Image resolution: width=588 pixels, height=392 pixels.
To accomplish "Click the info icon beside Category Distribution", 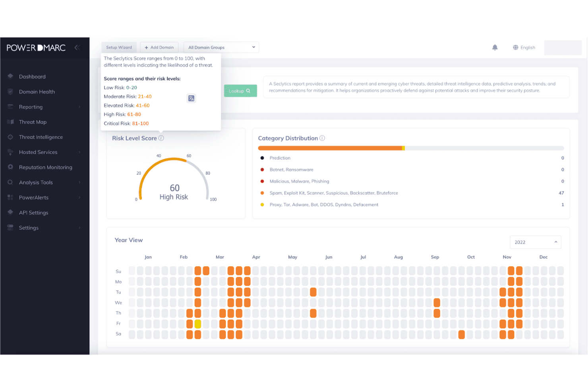I will [322, 138].
